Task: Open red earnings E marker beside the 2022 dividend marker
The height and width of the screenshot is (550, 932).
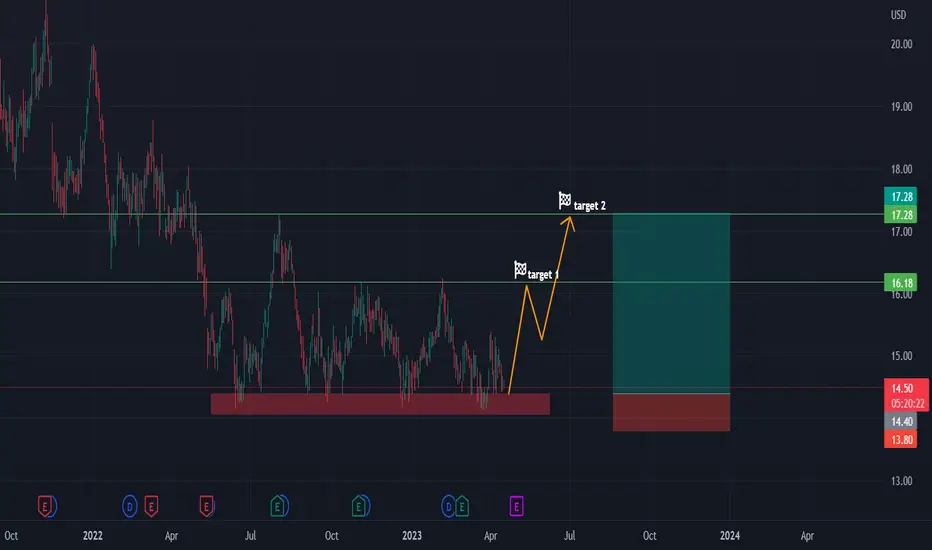Action: coord(151,507)
